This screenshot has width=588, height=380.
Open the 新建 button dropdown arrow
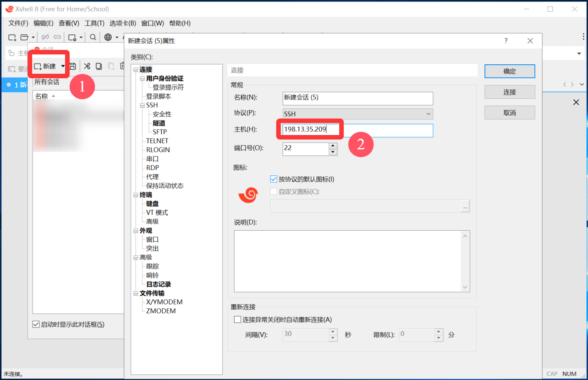pyautogui.click(x=63, y=66)
